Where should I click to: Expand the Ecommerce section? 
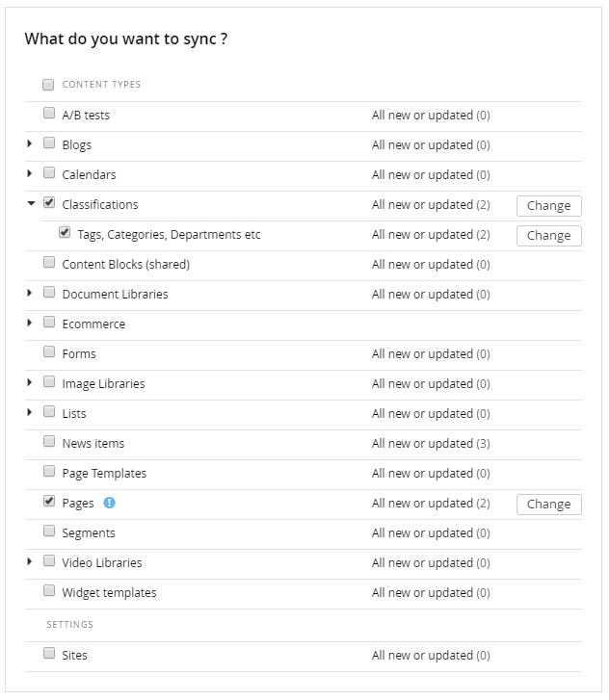click(x=31, y=323)
